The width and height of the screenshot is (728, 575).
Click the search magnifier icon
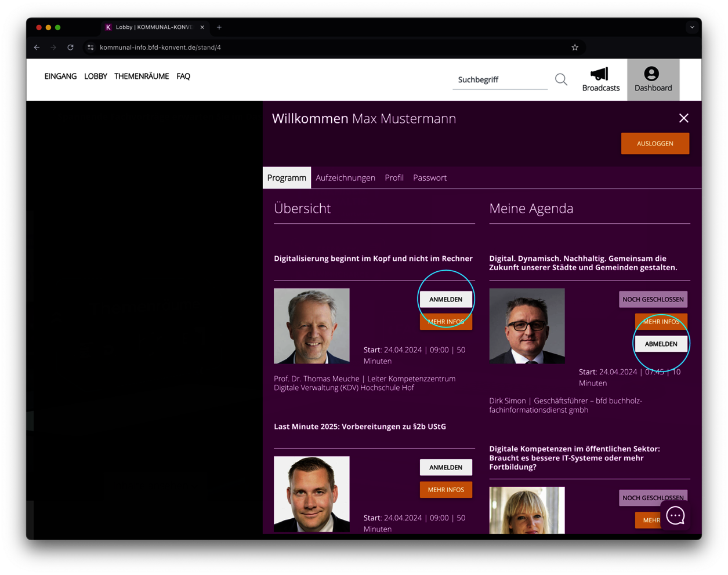tap(561, 79)
